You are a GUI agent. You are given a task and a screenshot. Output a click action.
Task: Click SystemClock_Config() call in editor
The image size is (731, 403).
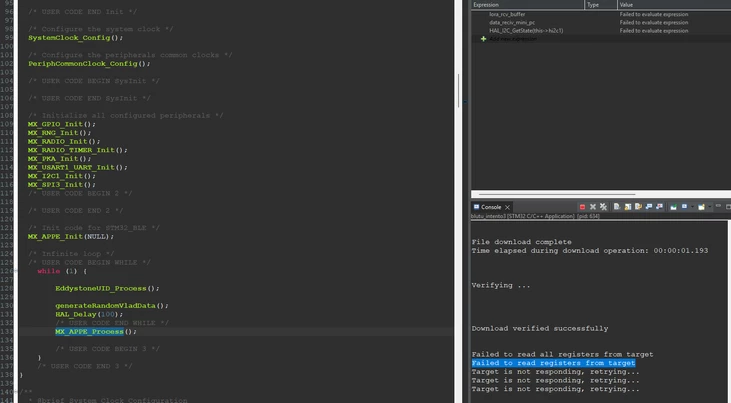[76, 38]
